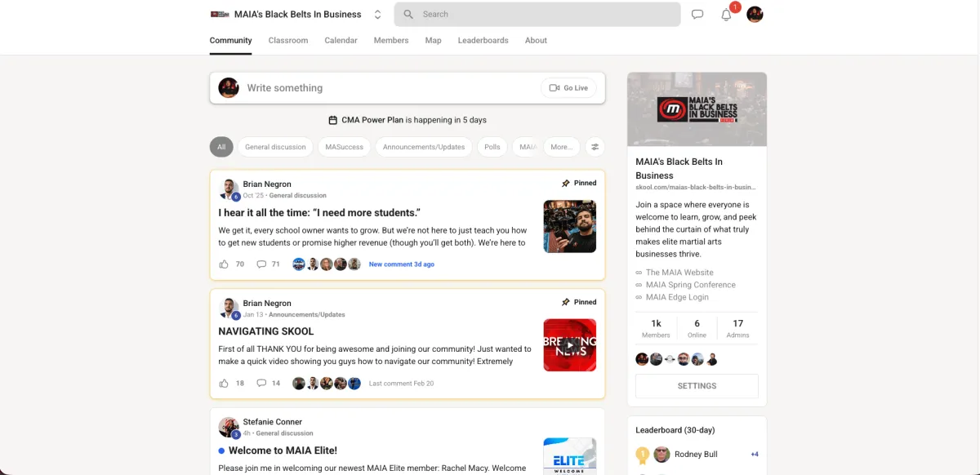Open the notifications bell
The height and width of the screenshot is (475, 980).
pyautogui.click(x=726, y=15)
